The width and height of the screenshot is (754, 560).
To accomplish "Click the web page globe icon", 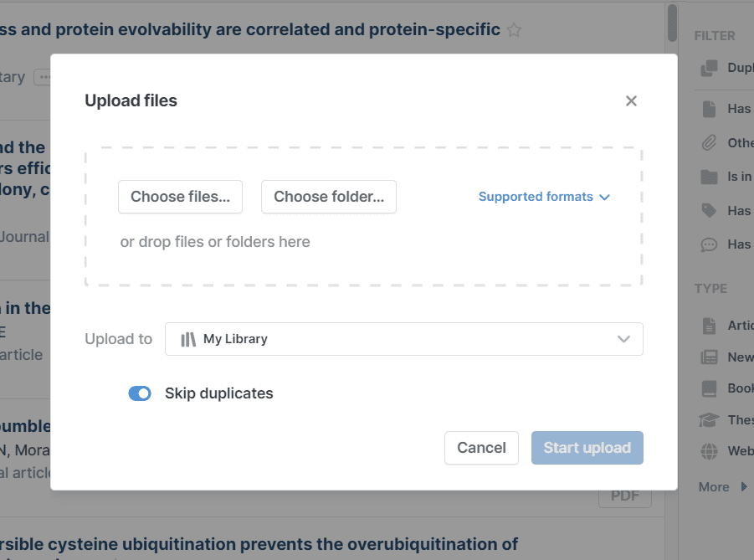I will tap(709, 451).
